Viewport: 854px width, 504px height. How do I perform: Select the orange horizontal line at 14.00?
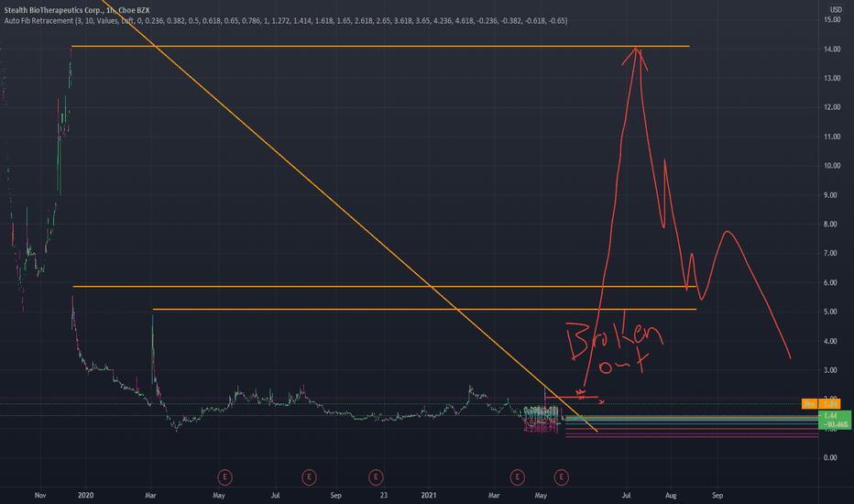pyautogui.click(x=380, y=47)
